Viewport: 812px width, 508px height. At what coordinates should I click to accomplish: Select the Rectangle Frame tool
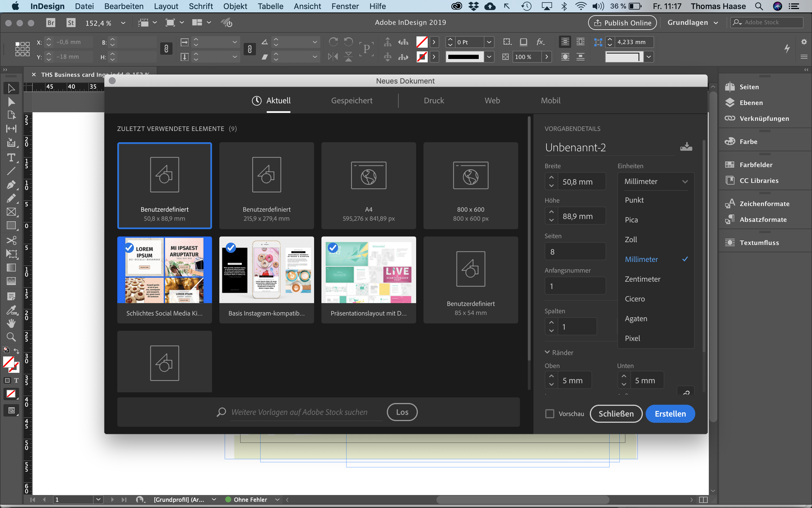pyautogui.click(x=11, y=212)
